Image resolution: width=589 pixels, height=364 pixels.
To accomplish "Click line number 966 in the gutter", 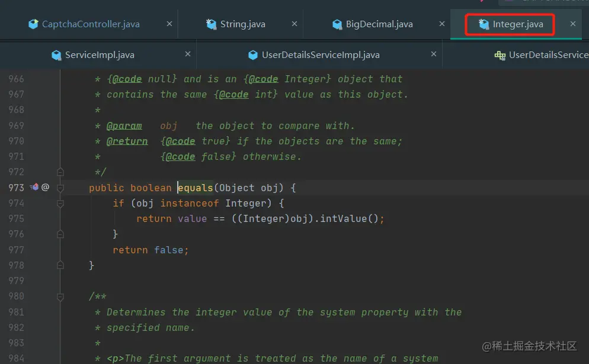I will 16,79.
